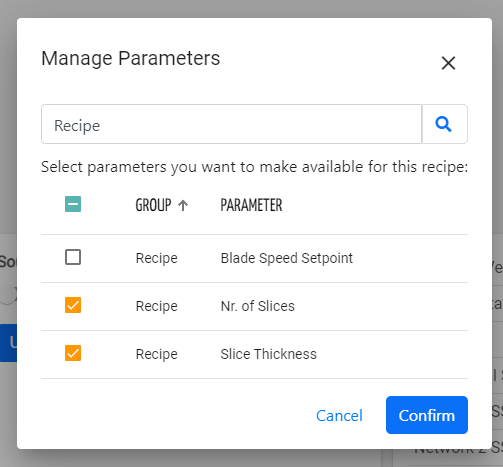Click Recipe group cell in Nr. of Slices row
The image size is (503, 467).
coord(157,306)
